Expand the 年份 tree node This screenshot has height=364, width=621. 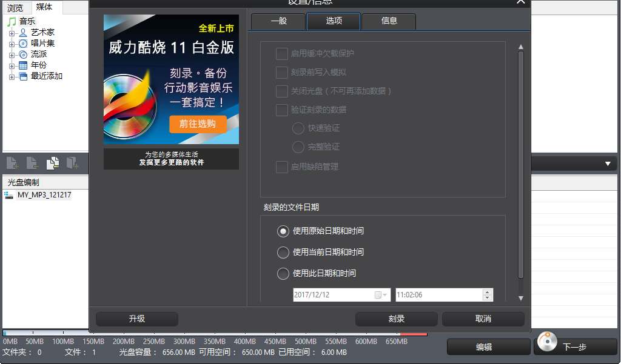(12, 66)
